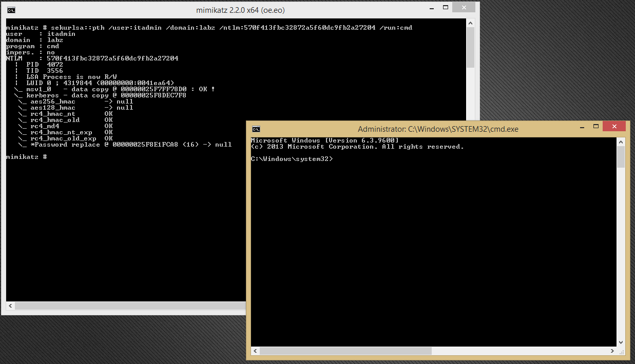635x364 pixels.
Task: Click 'Microsoft Windows [Version 6.3.9600]' line
Action: 324,140
